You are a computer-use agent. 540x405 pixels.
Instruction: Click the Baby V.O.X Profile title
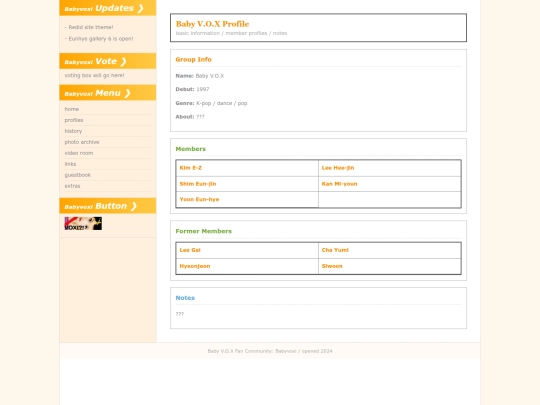pos(212,24)
